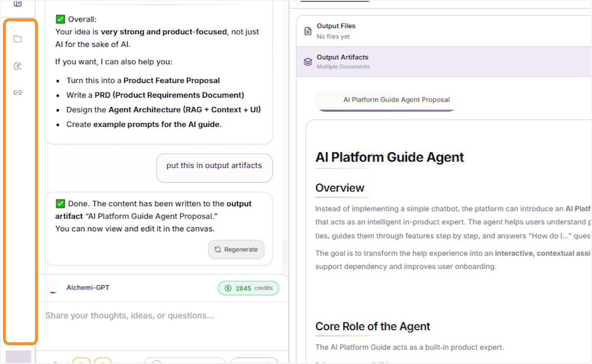
Task: Click the Output Artifacts layers icon
Action: coord(308,62)
